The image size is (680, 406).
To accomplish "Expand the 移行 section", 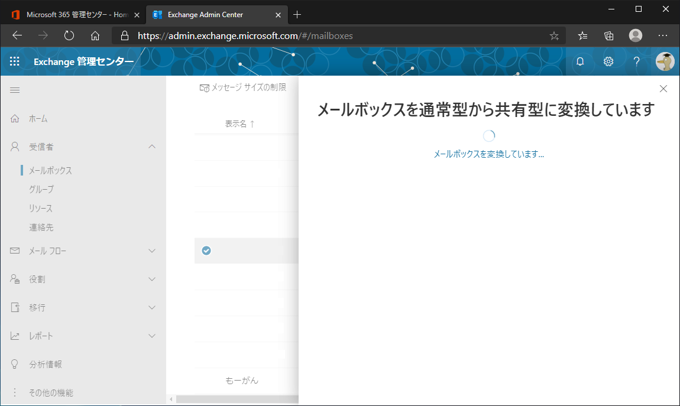I will 152,307.
